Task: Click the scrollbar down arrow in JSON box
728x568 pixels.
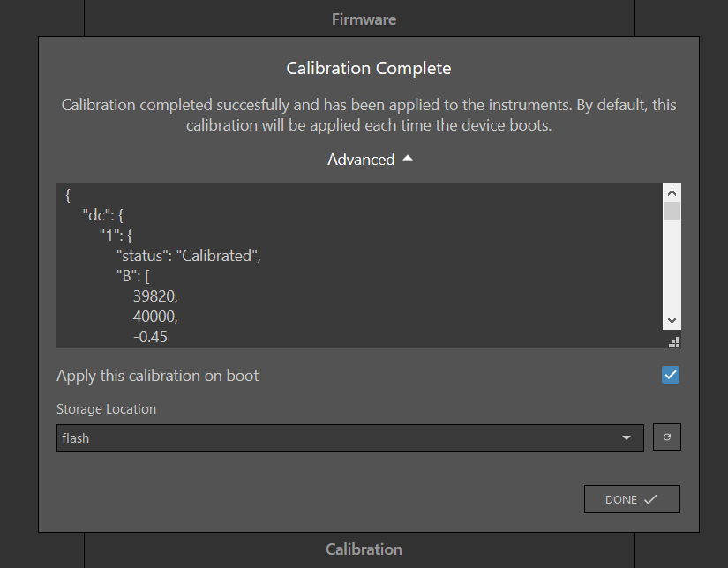Action: 672,320
